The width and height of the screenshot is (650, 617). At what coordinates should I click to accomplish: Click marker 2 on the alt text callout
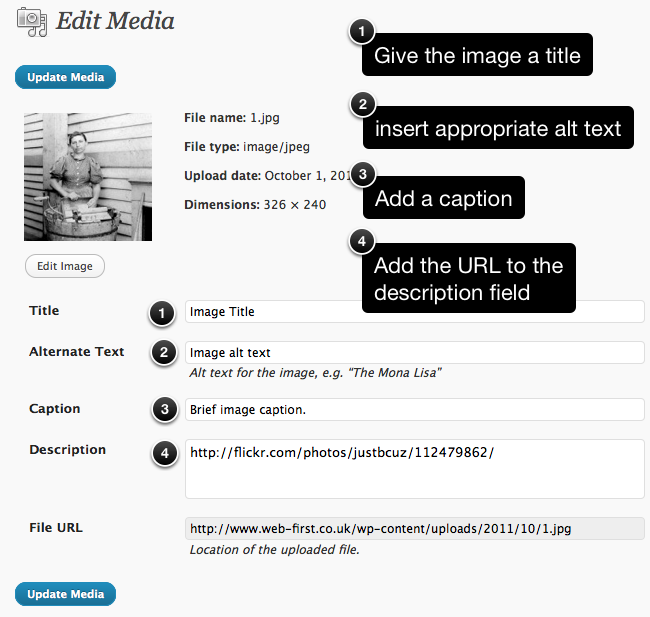(363, 104)
